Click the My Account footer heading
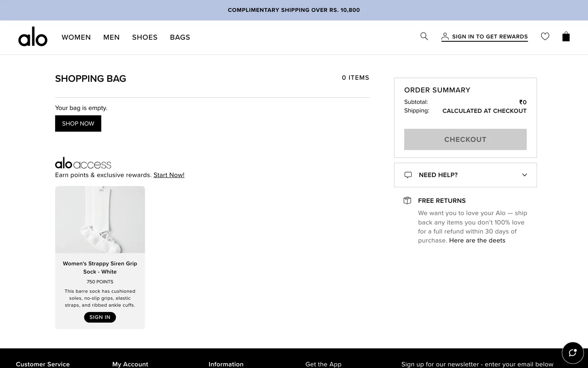Image resolution: width=588 pixels, height=368 pixels. tap(130, 364)
